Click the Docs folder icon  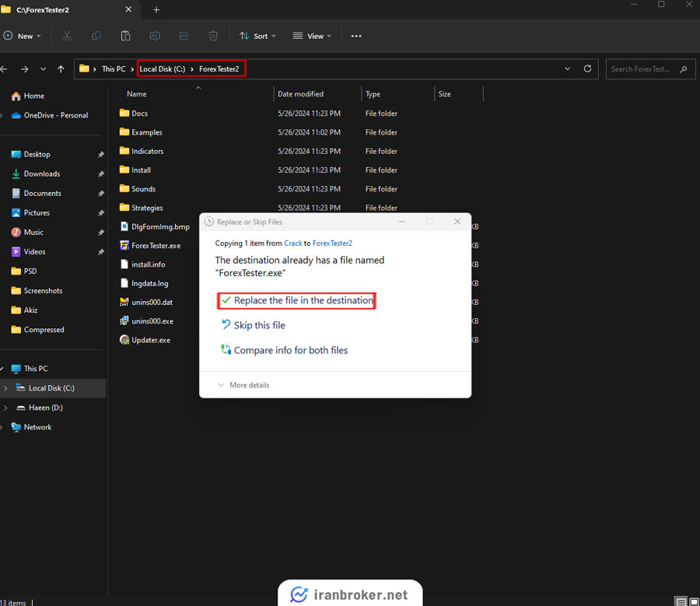coord(124,113)
